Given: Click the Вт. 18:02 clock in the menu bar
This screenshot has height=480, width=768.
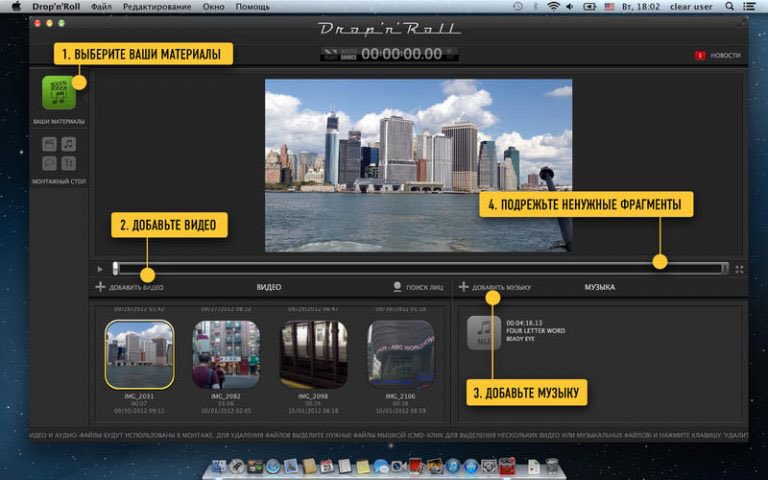Looking at the screenshot, I should tap(641, 6).
